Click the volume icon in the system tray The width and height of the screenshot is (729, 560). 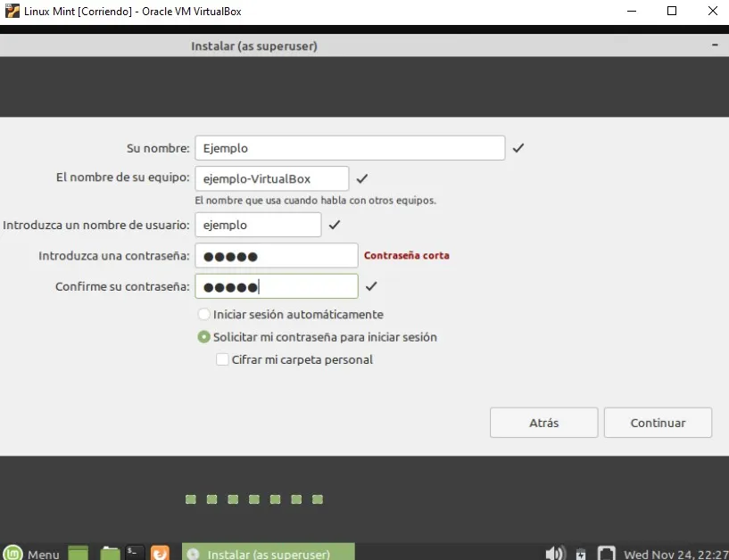556,553
